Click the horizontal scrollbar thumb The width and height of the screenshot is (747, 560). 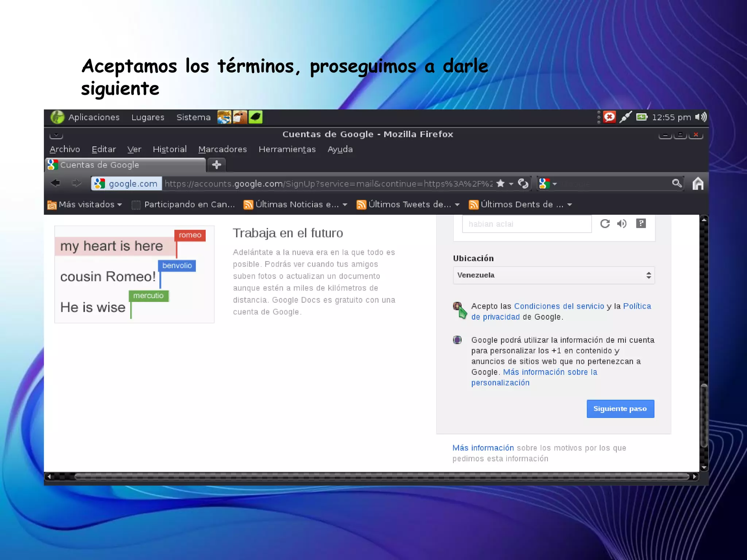(382, 477)
